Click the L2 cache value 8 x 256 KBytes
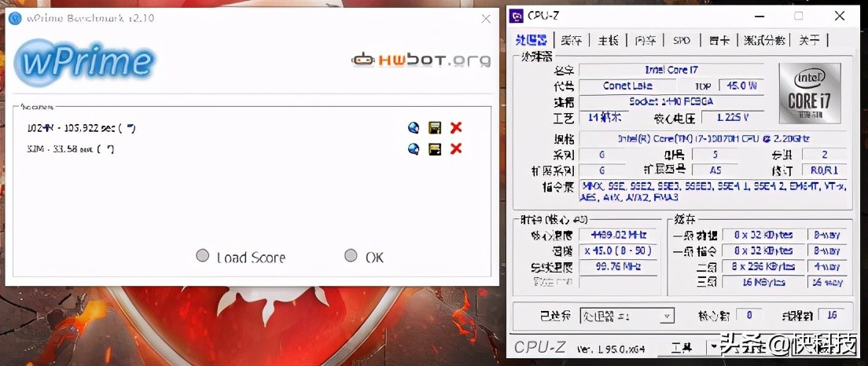 point(763,266)
